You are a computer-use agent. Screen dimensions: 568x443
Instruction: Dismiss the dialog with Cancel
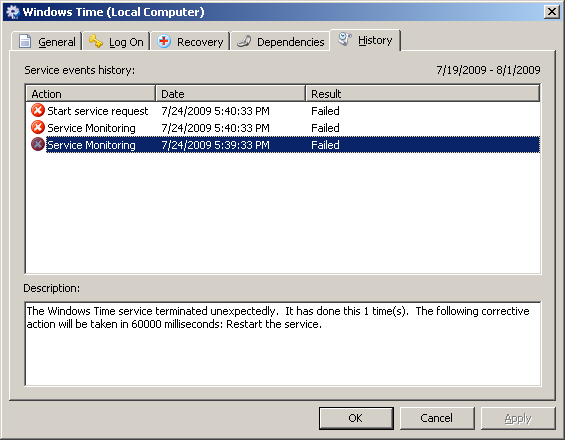click(437, 418)
